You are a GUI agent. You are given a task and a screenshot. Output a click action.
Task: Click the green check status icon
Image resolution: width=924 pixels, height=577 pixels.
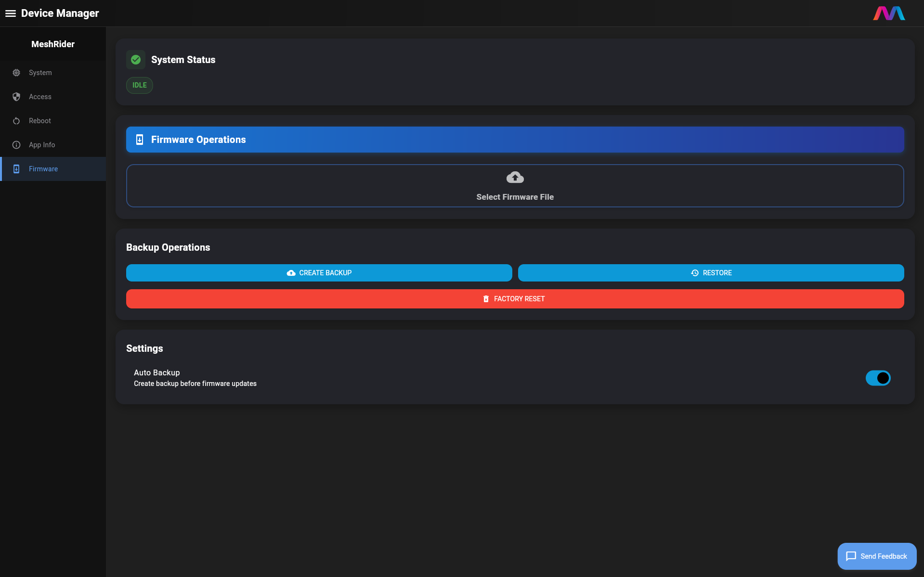point(136,60)
